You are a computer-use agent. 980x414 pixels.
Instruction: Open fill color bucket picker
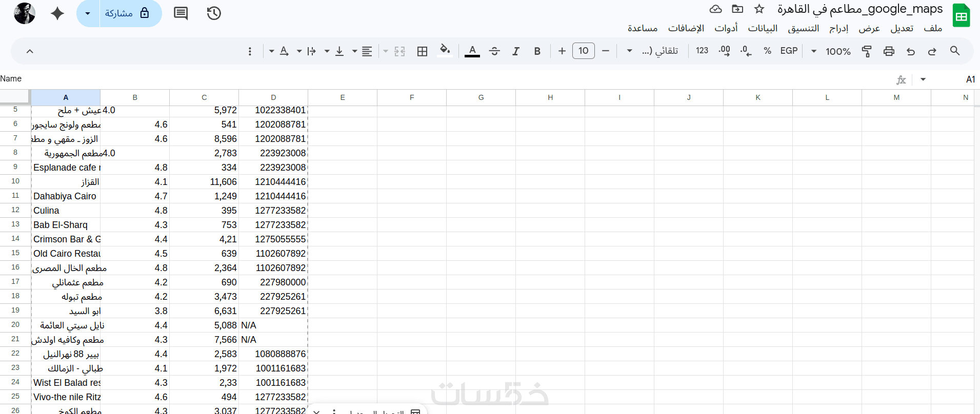pyautogui.click(x=445, y=50)
